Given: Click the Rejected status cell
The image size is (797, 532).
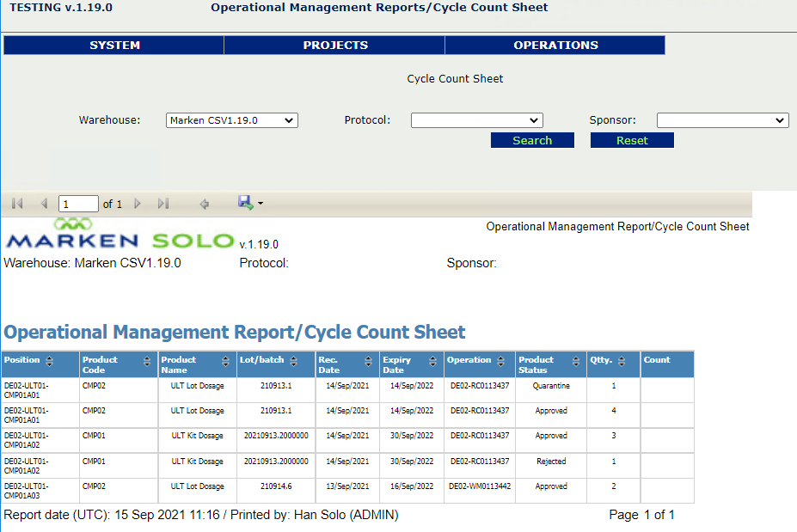Looking at the screenshot, I should pos(551,466).
